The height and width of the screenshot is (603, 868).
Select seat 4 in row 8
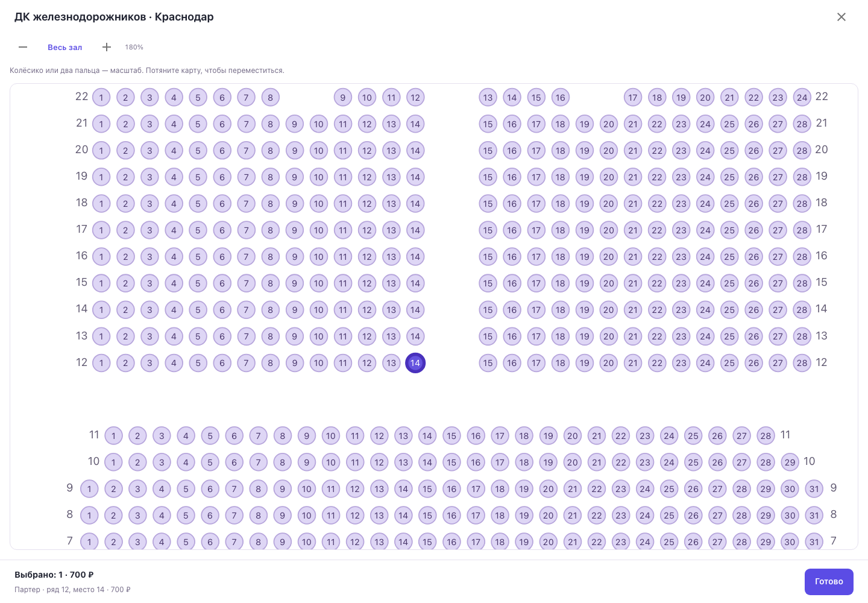[x=162, y=516]
